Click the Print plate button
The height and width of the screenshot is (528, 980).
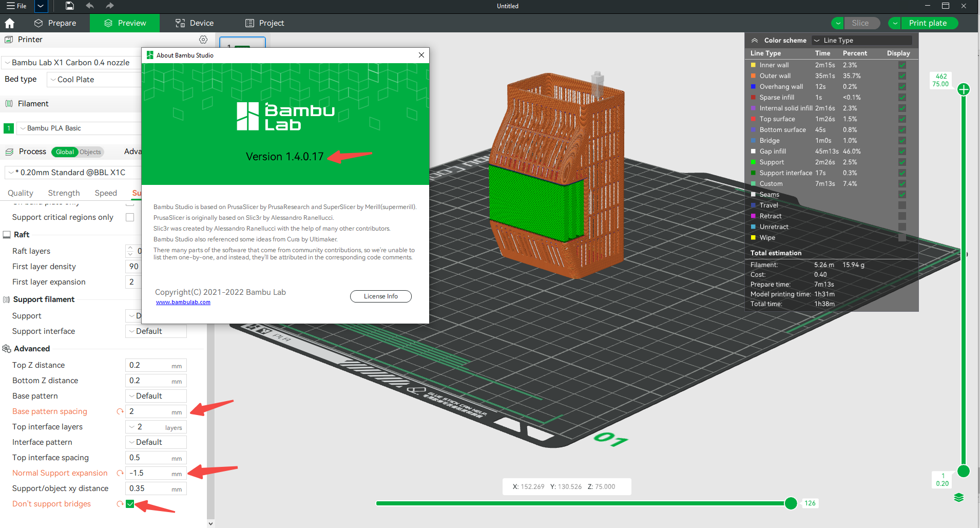(x=928, y=23)
